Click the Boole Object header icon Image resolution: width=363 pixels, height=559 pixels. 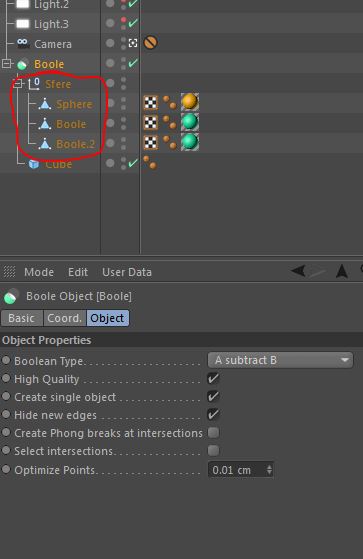pyautogui.click(x=11, y=296)
